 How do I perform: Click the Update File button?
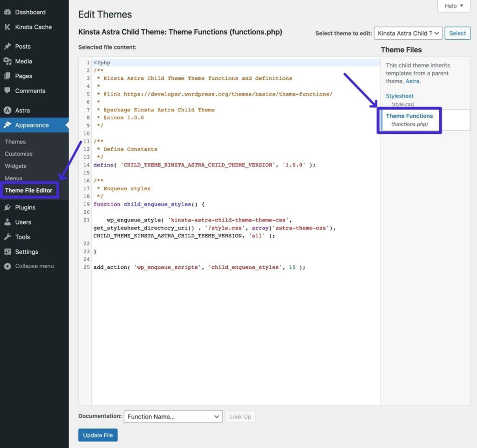97,434
